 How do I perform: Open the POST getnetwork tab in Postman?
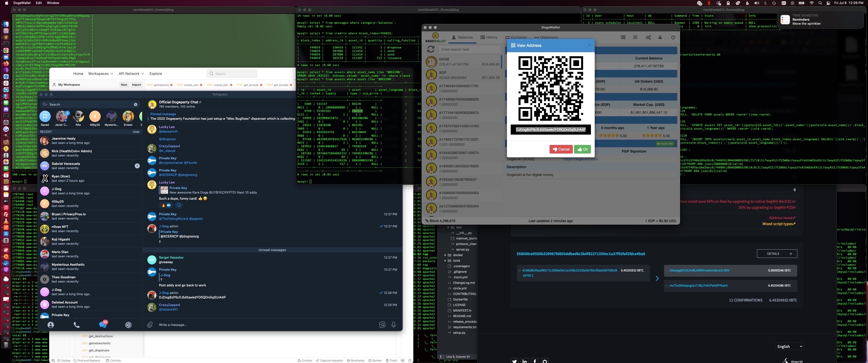point(159,85)
